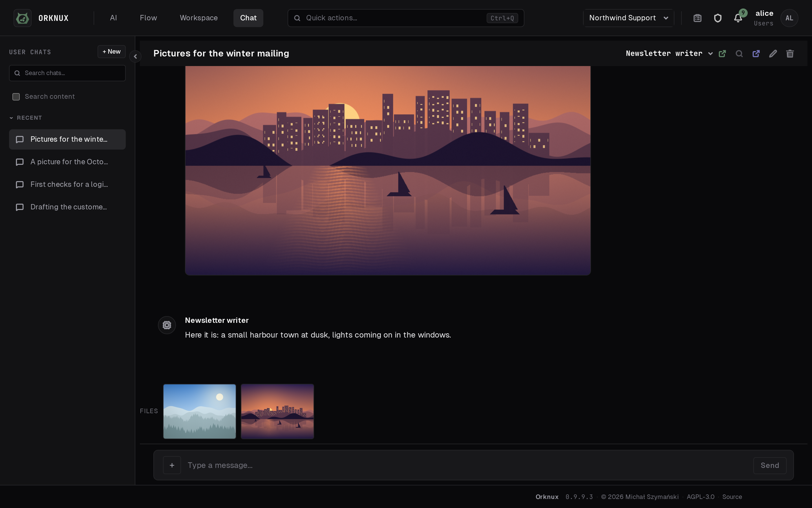Open the snowy mountain file thumbnail
Screen dimensions: 812x508
(x=199, y=411)
